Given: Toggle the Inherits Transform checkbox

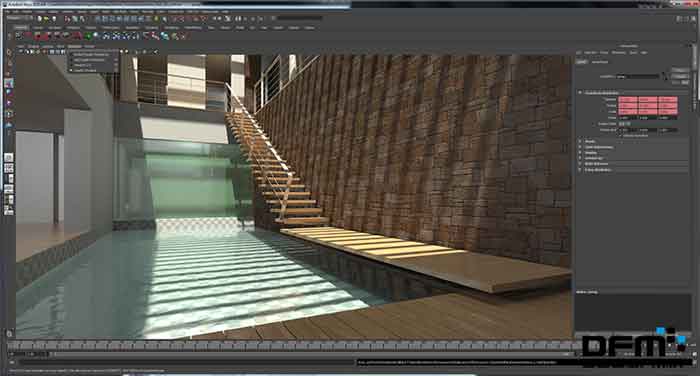Looking at the screenshot, I should 622,135.
